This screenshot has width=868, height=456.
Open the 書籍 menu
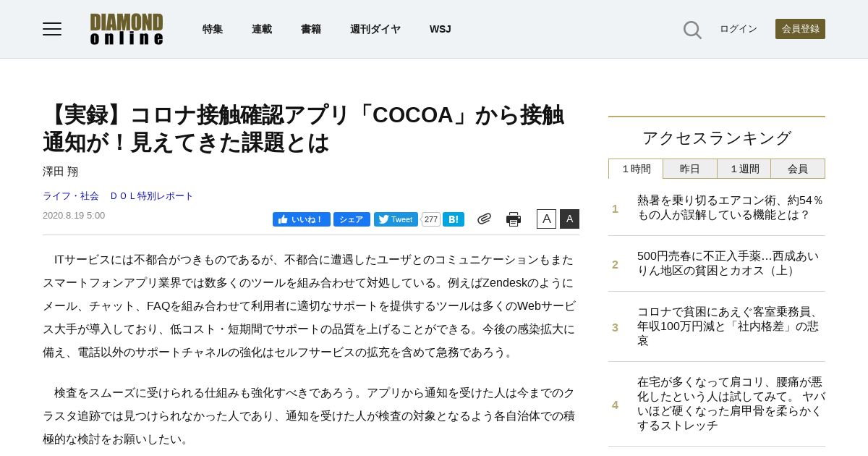311,29
